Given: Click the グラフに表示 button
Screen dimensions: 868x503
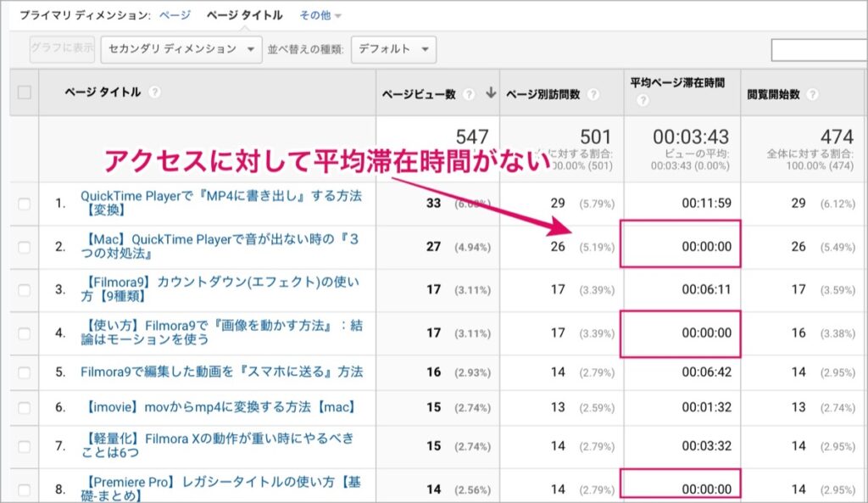Looking at the screenshot, I should coord(62,48).
